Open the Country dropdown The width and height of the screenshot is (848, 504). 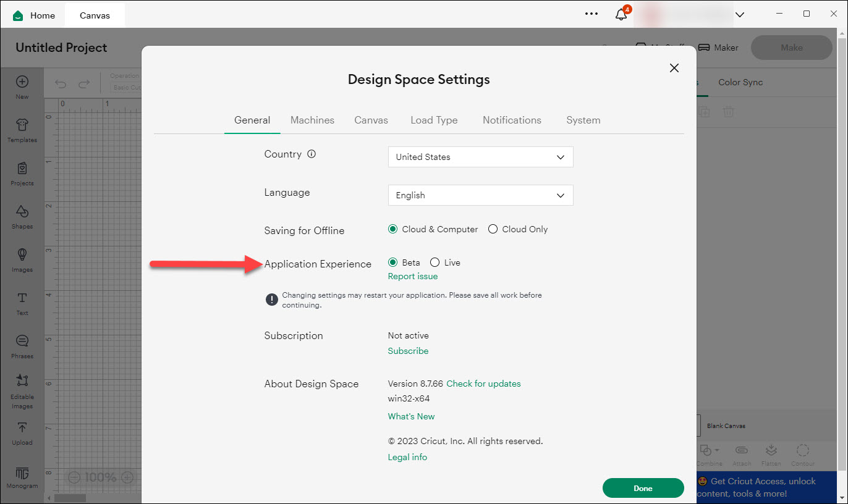pos(481,157)
